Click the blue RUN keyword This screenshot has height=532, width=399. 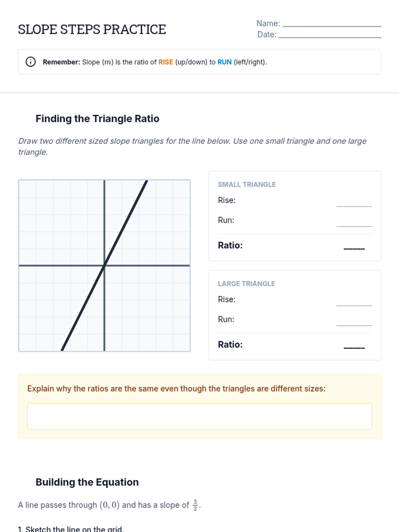224,62
